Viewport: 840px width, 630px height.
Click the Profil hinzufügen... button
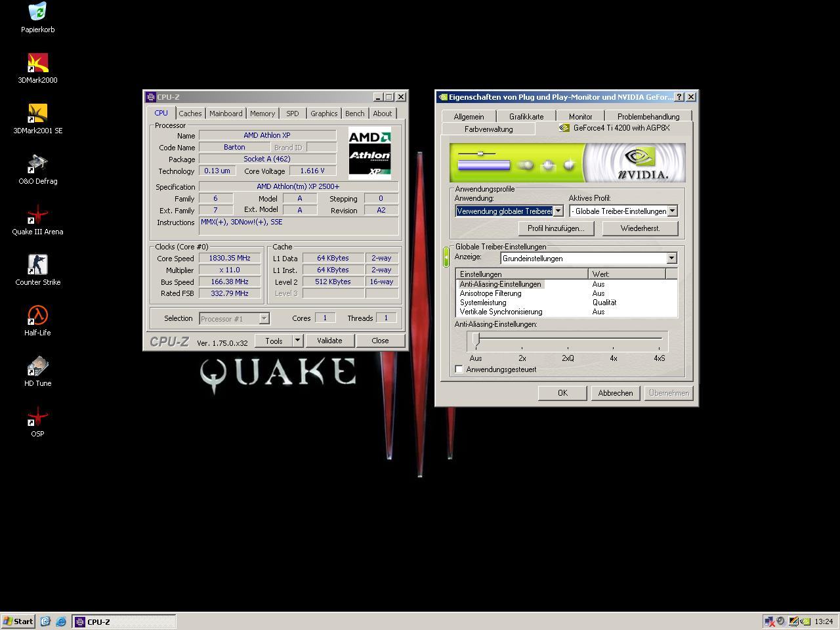coord(556,228)
